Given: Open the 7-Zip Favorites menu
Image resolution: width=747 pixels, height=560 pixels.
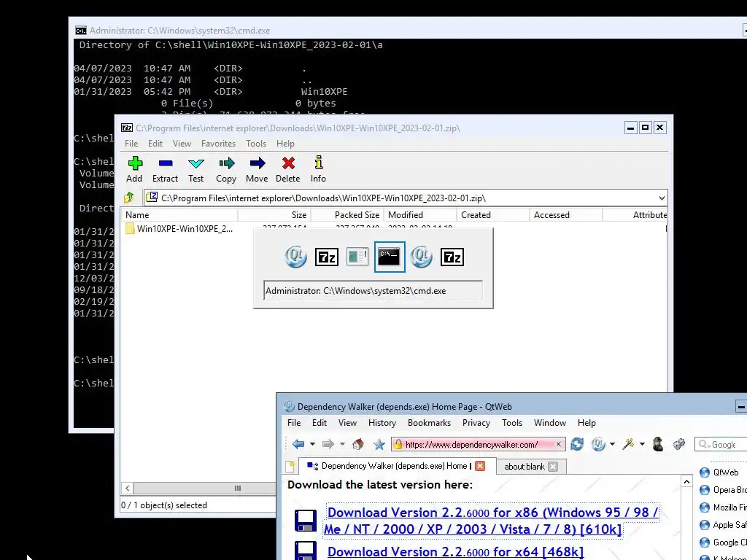Looking at the screenshot, I should [218, 144].
